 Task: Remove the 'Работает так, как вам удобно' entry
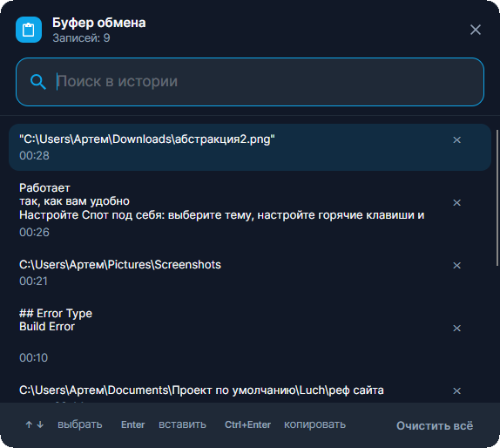click(x=456, y=202)
